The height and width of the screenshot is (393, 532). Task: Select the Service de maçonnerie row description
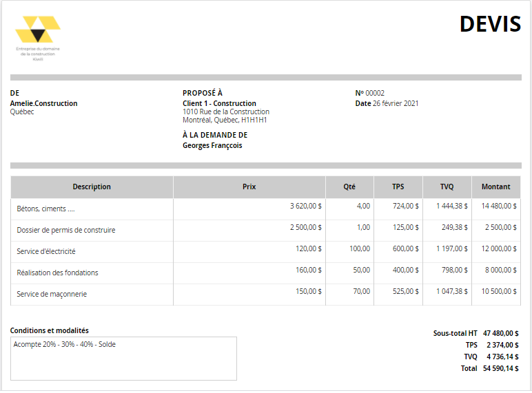(52, 294)
